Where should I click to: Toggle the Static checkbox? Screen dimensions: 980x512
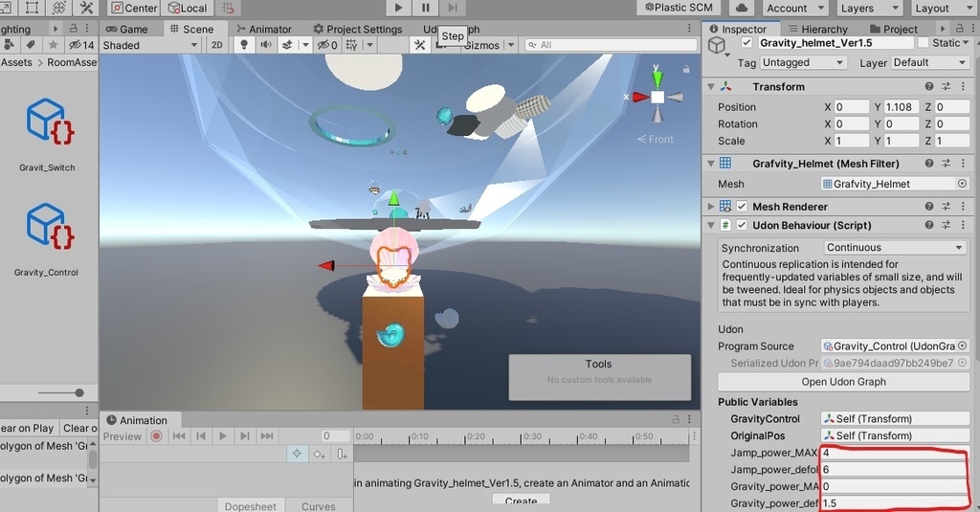tap(924, 42)
